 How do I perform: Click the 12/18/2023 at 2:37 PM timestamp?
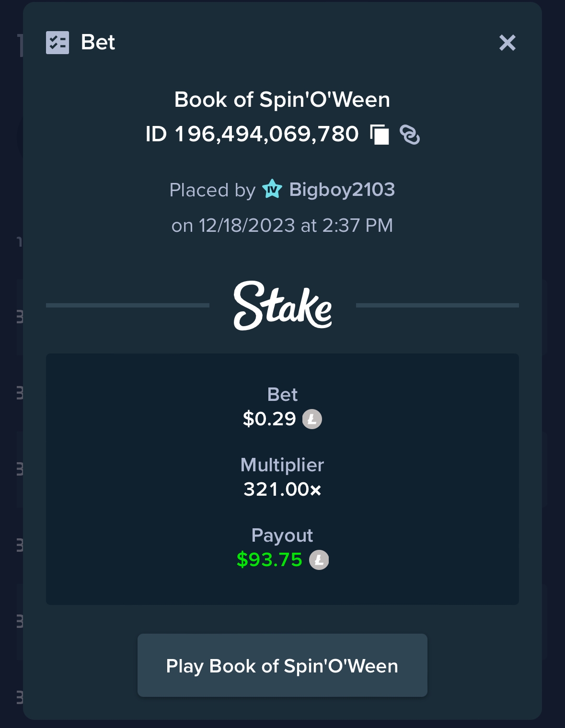(296, 226)
